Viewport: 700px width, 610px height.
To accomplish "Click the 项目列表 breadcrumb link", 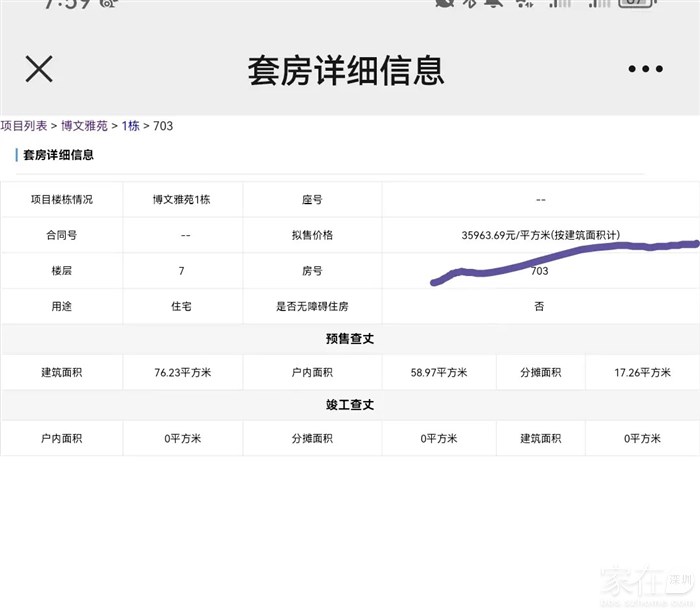I will click(24, 126).
